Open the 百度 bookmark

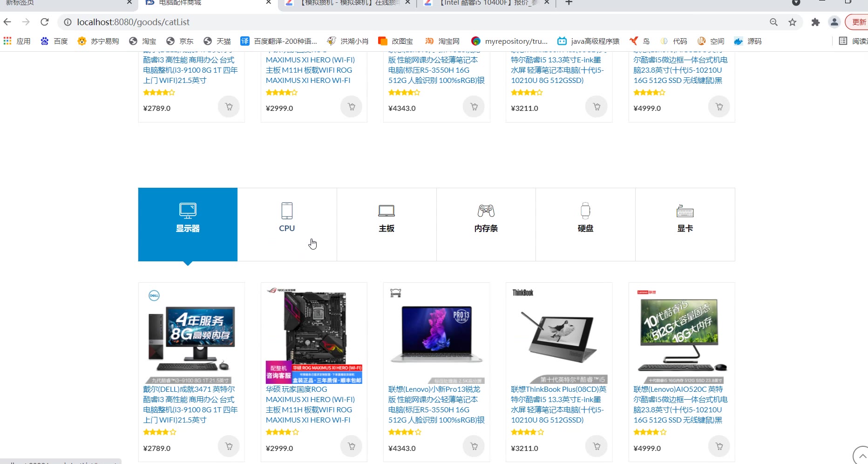[x=54, y=41]
